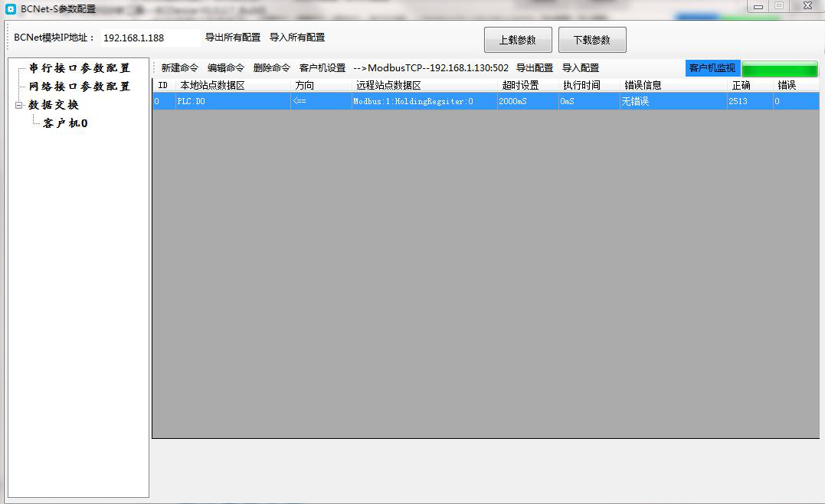Image resolution: width=825 pixels, height=504 pixels.
Task: Click the 0mS execution time cell
Action: [589, 101]
